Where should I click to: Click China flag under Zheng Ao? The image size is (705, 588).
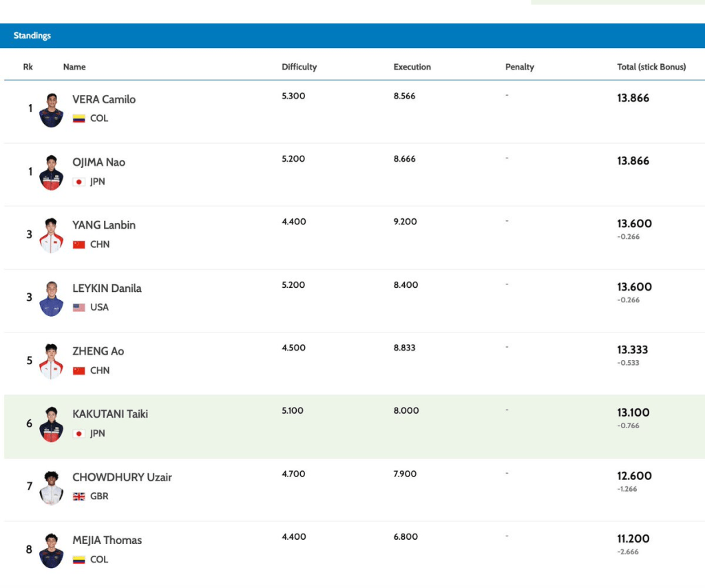79,370
